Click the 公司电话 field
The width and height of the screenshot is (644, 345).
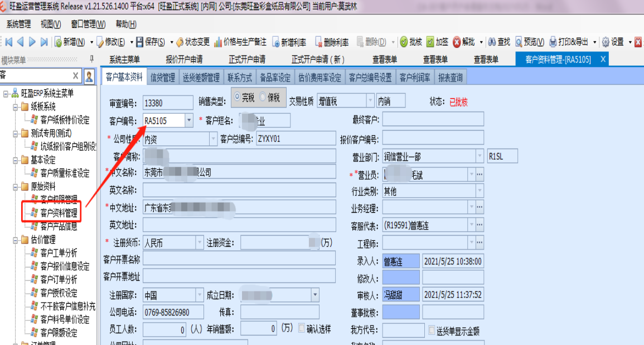point(173,312)
